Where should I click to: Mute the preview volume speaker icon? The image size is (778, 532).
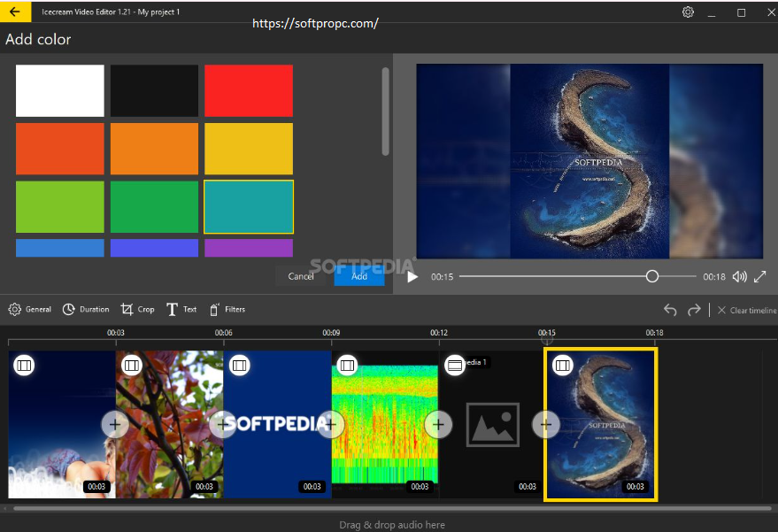pos(739,277)
